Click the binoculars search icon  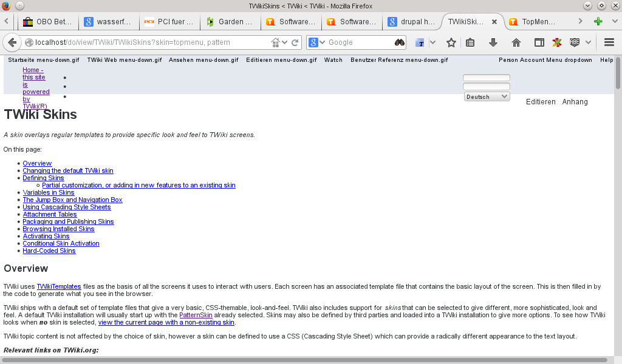click(399, 42)
